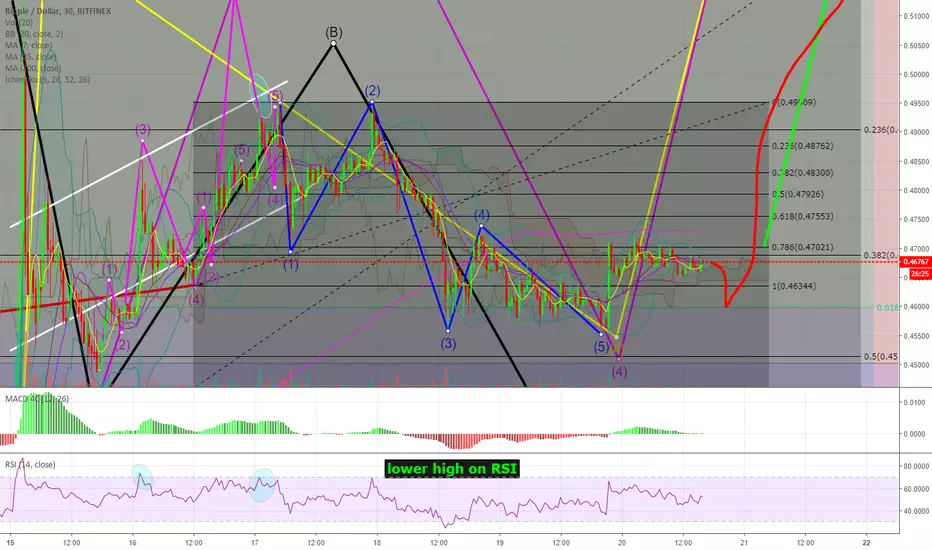Image resolution: width=932 pixels, height=550 pixels.
Task: Click the date label 16 on time axis
Action: click(x=133, y=542)
